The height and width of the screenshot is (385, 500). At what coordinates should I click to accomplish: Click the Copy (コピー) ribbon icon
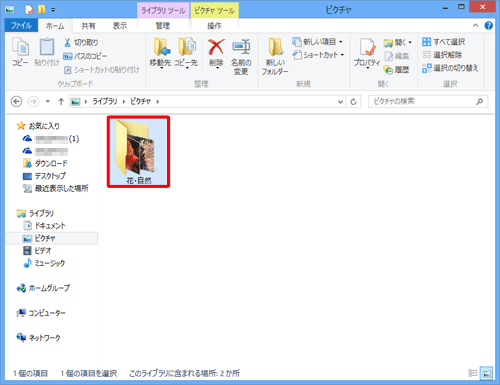[20, 52]
